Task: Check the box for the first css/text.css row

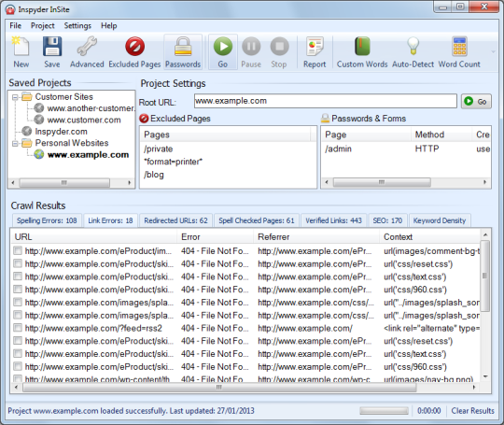Action: coord(18,276)
